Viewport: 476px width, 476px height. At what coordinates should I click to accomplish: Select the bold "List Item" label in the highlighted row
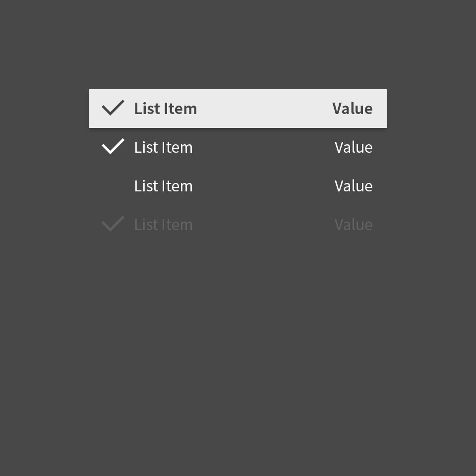[166, 109]
